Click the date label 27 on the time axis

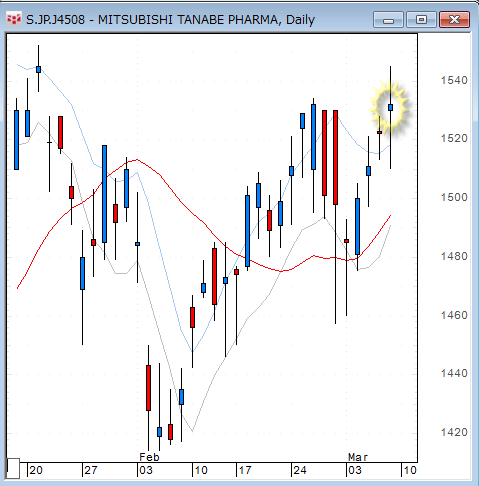(x=91, y=470)
